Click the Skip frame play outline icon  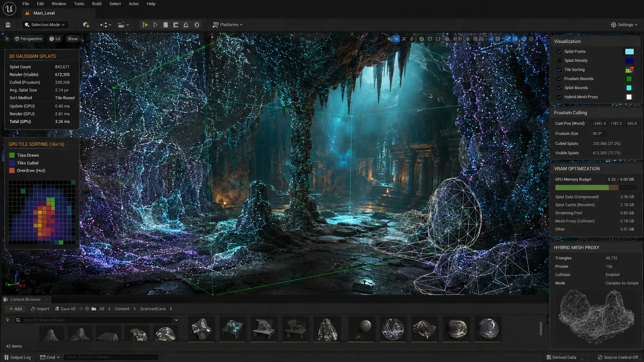click(x=156, y=25)
